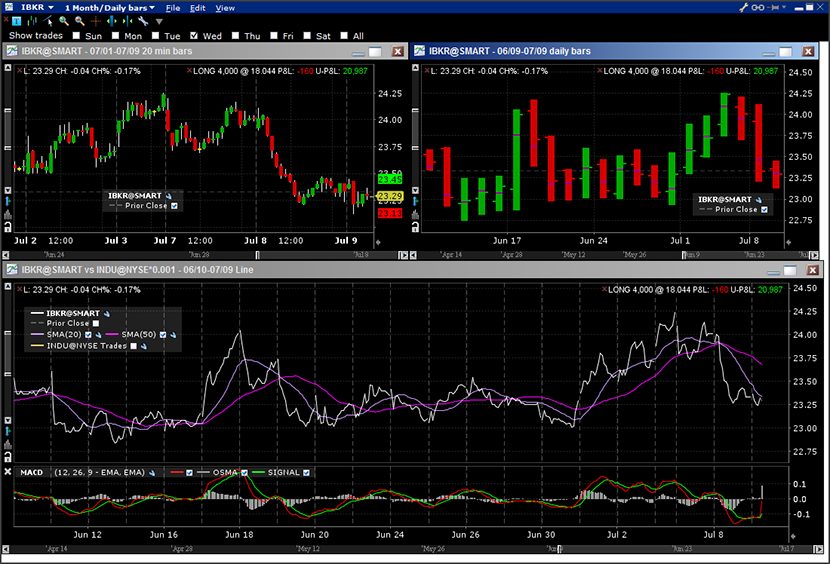Edit SMA(50) settings via wrench icon

pyautogui.click(x=173, y=335)
